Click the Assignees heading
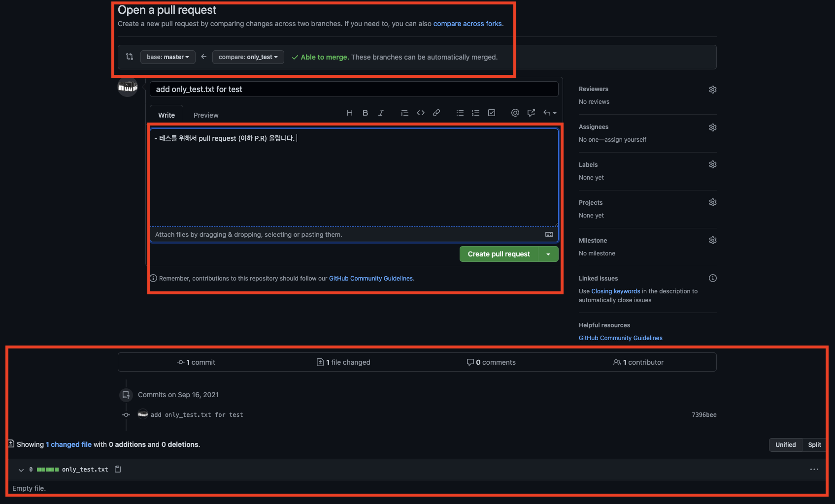 594,127
